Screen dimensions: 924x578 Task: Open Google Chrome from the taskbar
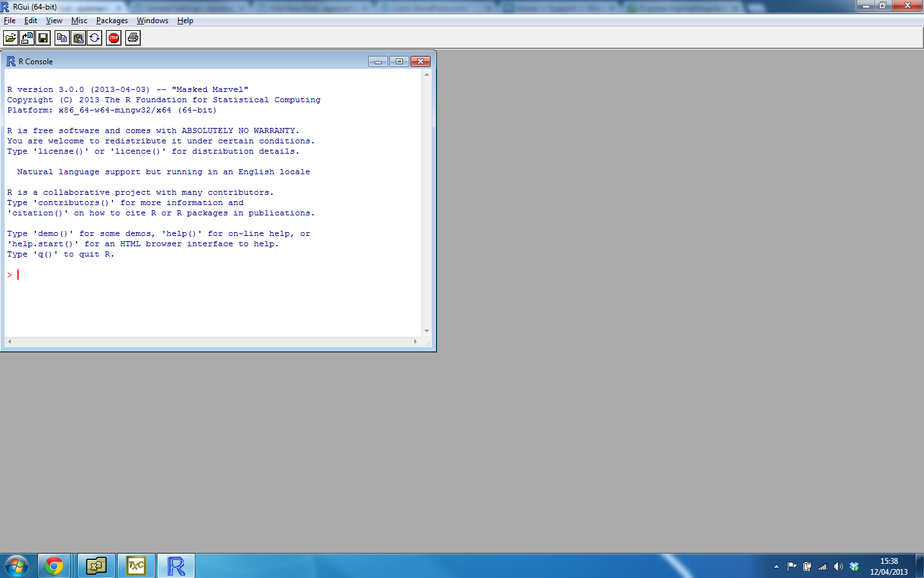(54, 566)
